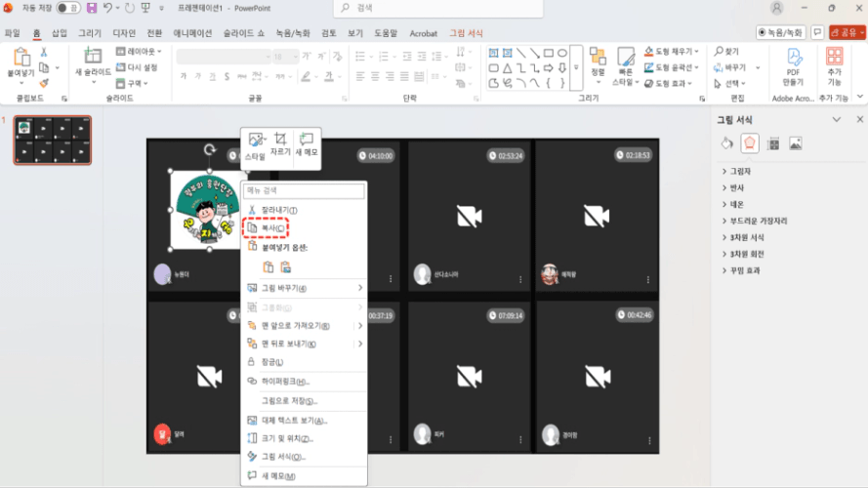This screenshot has height=488, width=868.
Task: Open the 레이아웃 dropdown
Action: [x=139, y=52]
